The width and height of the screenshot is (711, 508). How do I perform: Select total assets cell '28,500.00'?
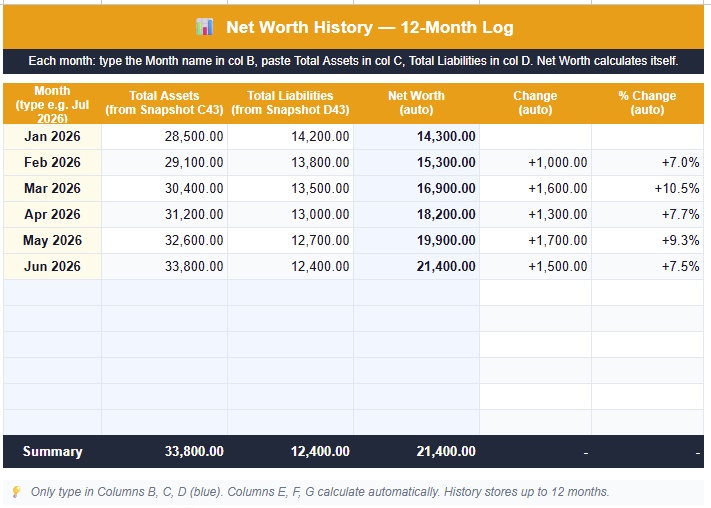pos(164,137)
